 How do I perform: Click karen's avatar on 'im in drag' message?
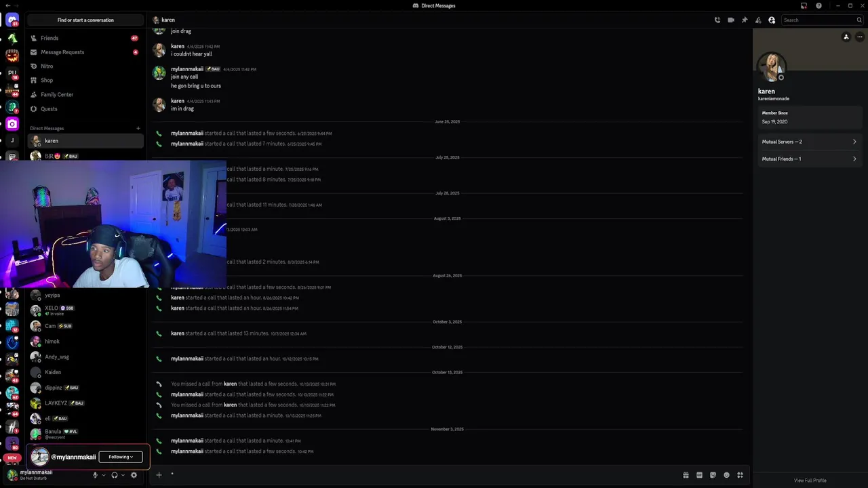pyautogui.click(x=159, y=104)
